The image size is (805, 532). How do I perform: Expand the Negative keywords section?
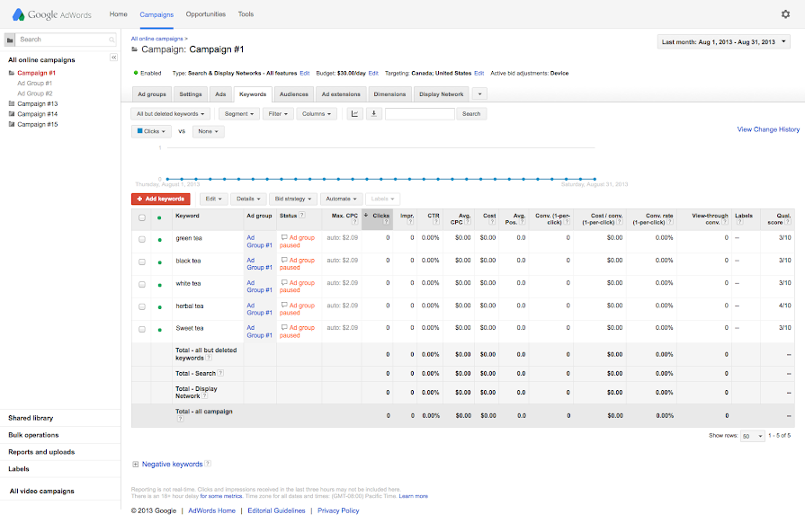coord(135,465)
